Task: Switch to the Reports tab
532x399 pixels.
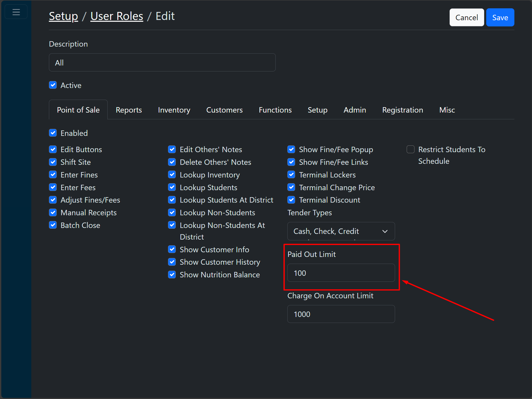Action: click(129, 110)
